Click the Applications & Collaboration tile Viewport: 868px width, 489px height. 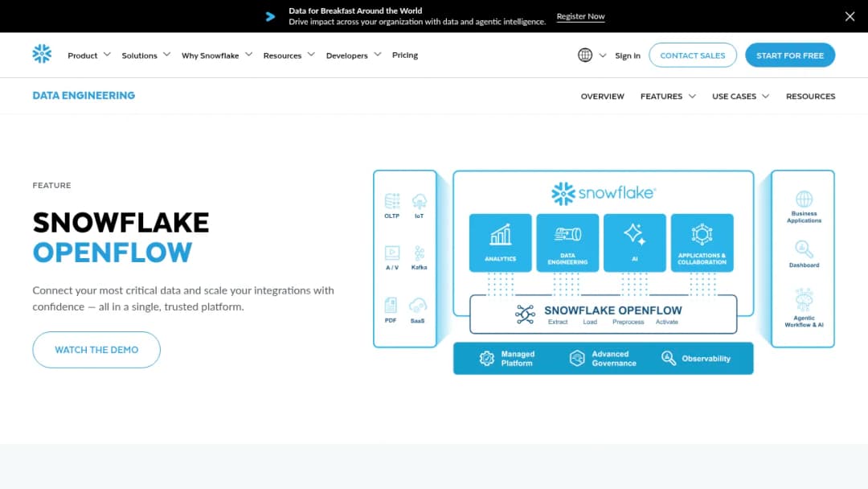[x=702, y=243]
